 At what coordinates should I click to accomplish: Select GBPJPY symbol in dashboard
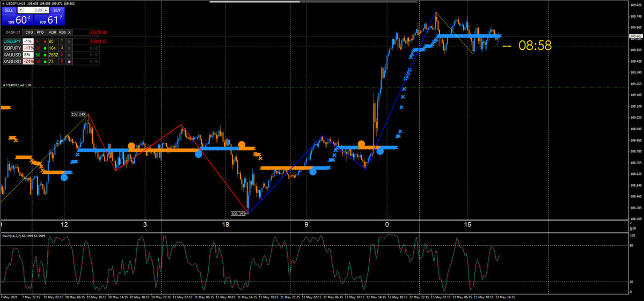12,48
